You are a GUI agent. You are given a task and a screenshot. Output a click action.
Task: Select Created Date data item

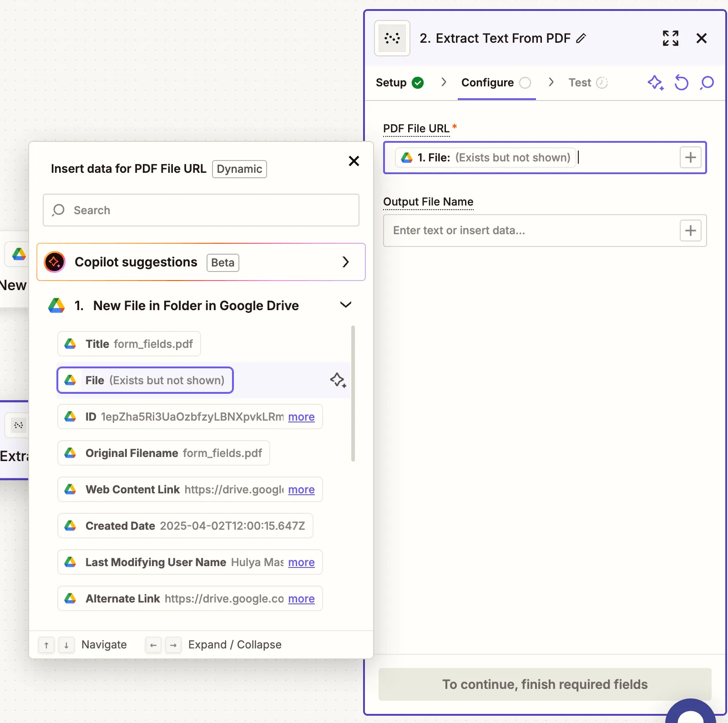coord(185,526)
